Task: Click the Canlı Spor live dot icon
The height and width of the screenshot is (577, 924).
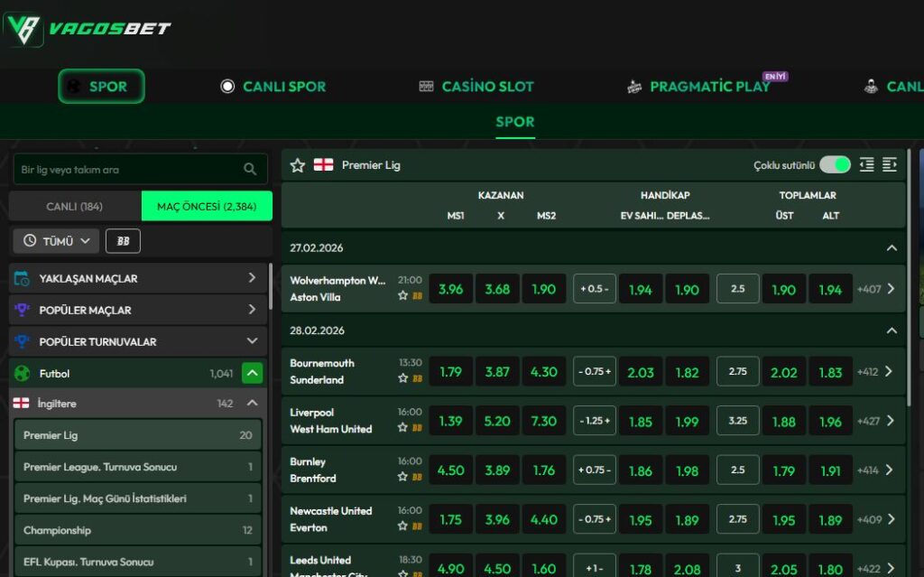Action: pyautogui.click(x=227, y=86)
